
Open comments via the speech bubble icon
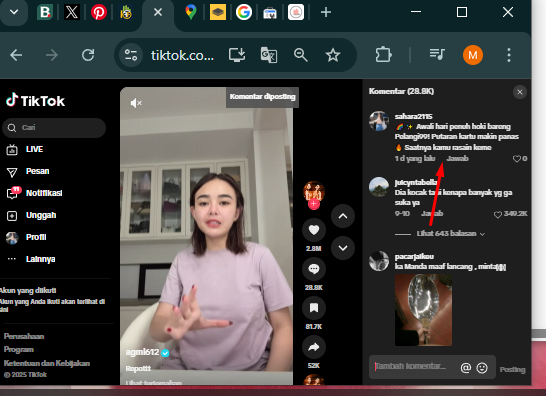click(x=314, y=269)
